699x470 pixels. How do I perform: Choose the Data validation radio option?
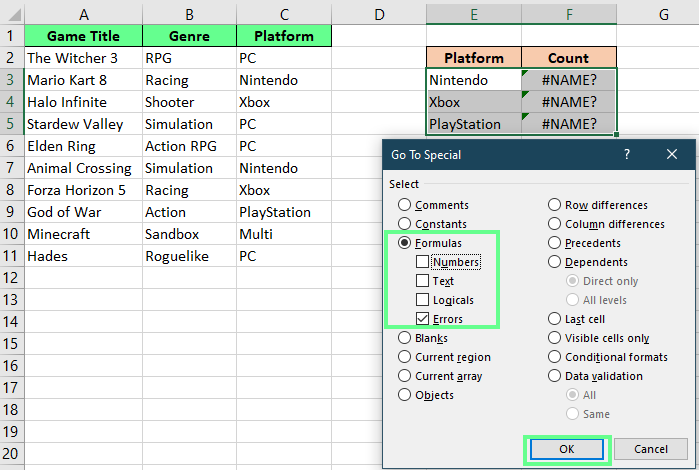click(555, 376)
